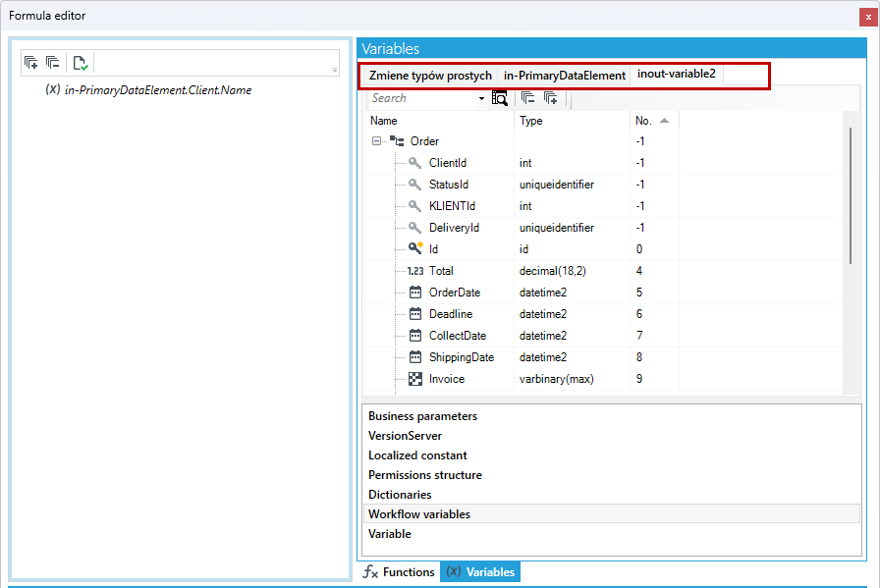This screenshot has height=588, width=880.
Task: Click the calendar icon beside Deadline
Action: pos(415,314)
